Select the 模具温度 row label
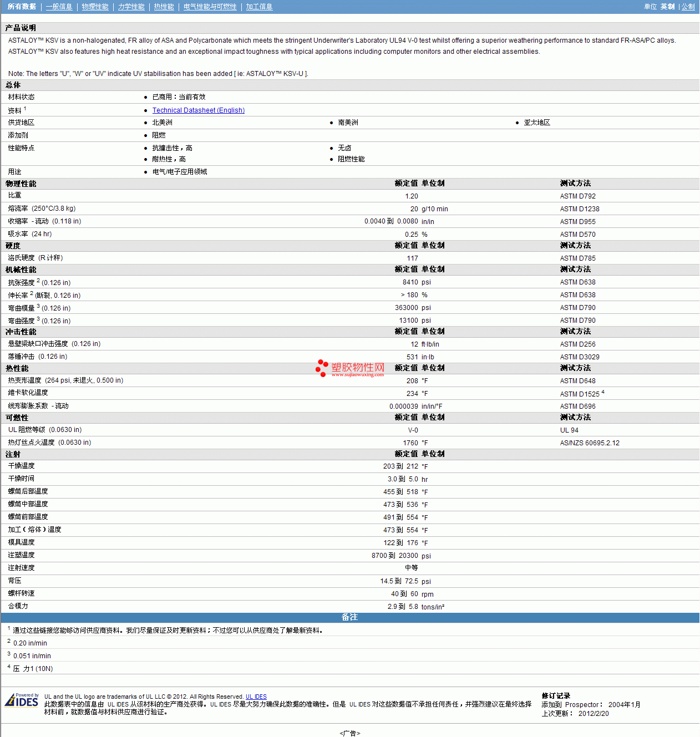This screenshot has height=737, width=700. pos(22,542)
